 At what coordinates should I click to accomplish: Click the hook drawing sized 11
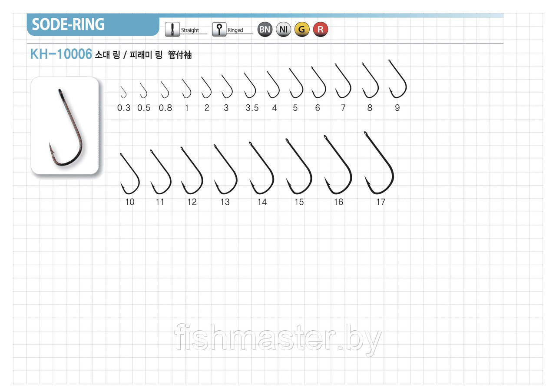pos(161,172)
